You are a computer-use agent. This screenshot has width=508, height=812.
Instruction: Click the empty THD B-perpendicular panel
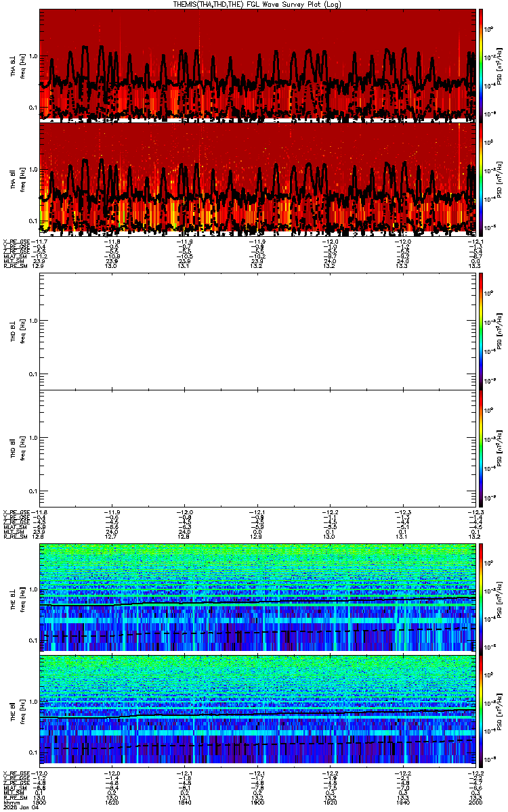tap(257, 331)
